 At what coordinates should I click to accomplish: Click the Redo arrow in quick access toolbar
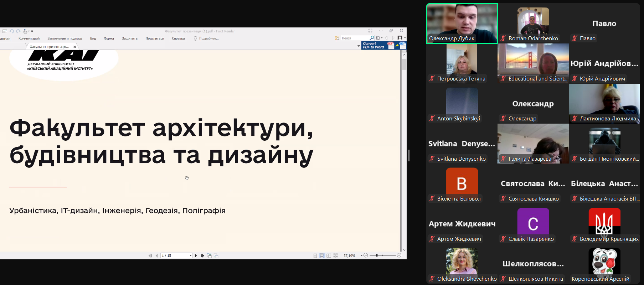[x=18, y=31]
